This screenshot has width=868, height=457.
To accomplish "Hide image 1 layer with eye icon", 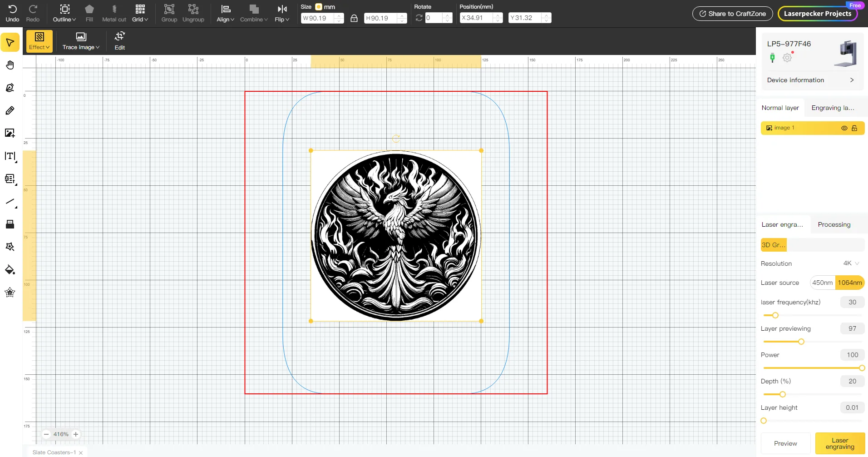I will [844, 128].
